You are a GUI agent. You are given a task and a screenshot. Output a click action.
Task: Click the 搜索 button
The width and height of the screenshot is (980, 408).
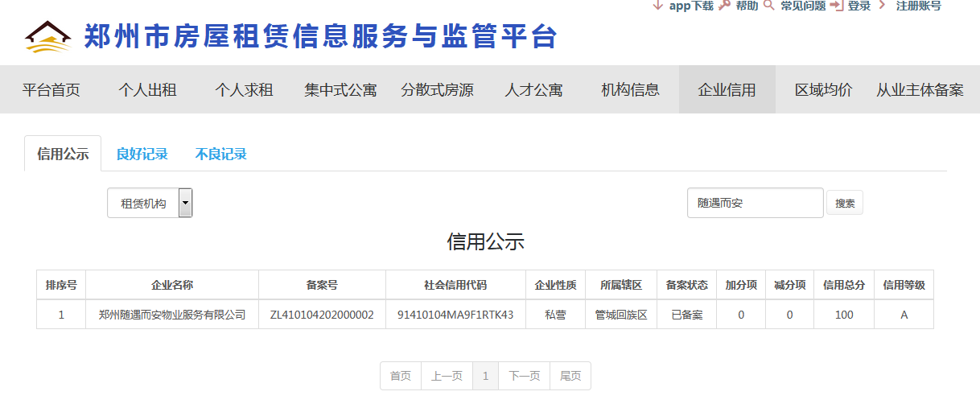click(x=845, y=204)
